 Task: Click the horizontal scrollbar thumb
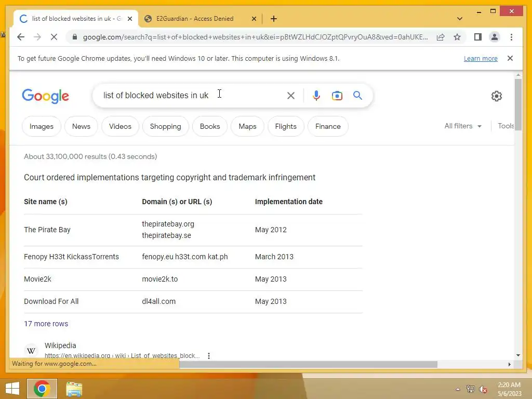[x=308, y=364]
